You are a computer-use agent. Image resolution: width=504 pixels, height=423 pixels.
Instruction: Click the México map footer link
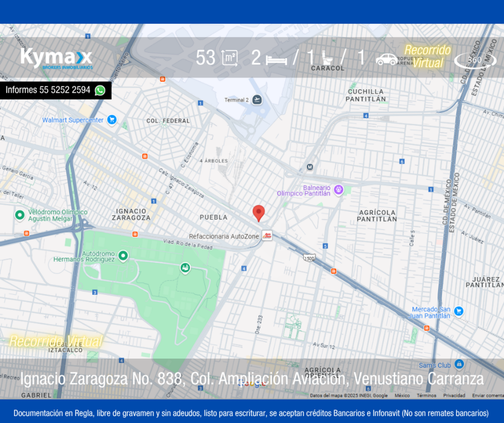402,396
